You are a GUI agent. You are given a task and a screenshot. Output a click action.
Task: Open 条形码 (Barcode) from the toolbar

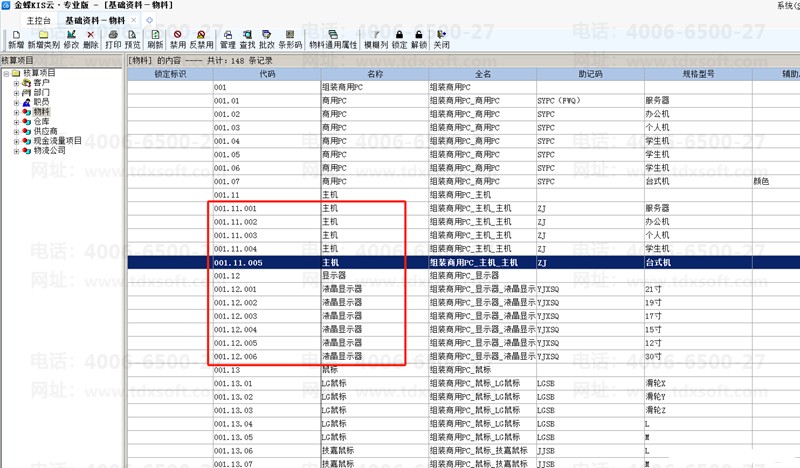[x=290, y=39]
